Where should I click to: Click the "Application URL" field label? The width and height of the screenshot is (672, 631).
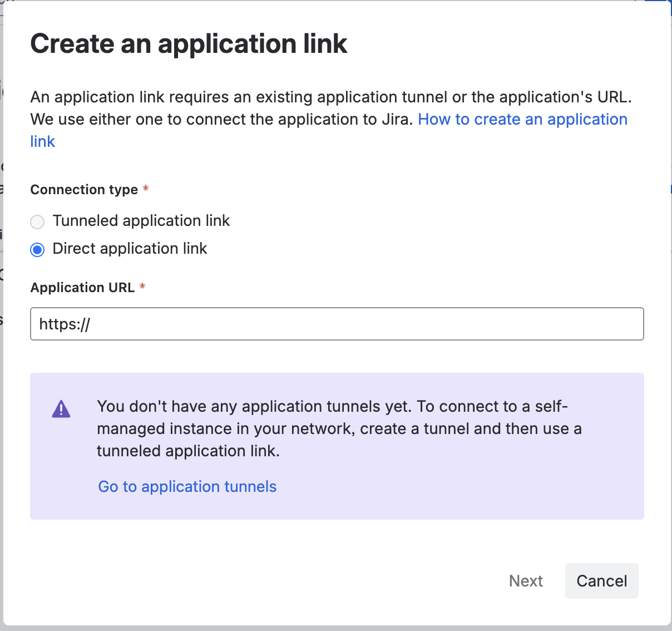point(82,288)
